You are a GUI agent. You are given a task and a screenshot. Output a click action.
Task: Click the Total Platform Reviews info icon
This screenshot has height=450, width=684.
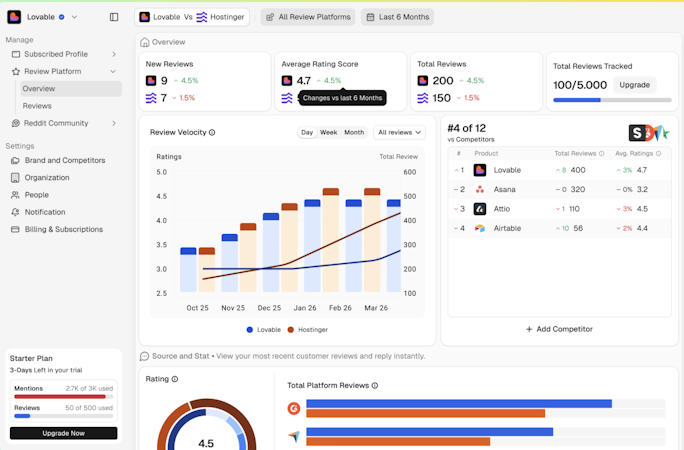[x=375, y=385]
